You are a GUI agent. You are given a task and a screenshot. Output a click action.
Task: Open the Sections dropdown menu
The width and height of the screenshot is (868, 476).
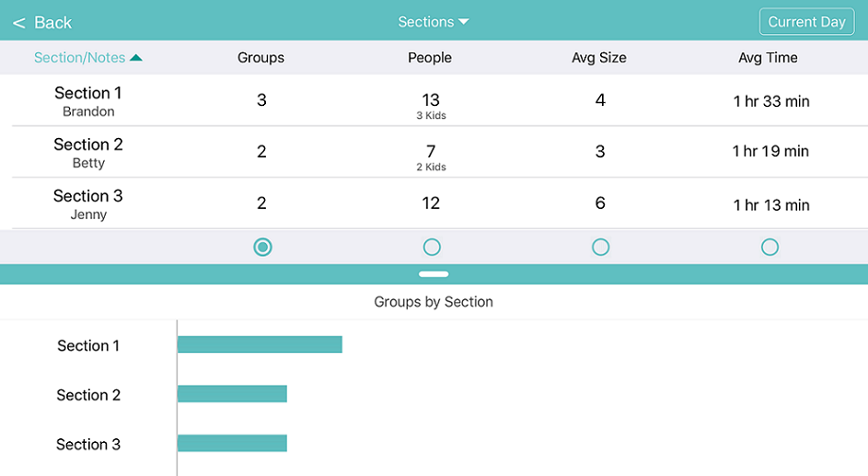(434, 21)
